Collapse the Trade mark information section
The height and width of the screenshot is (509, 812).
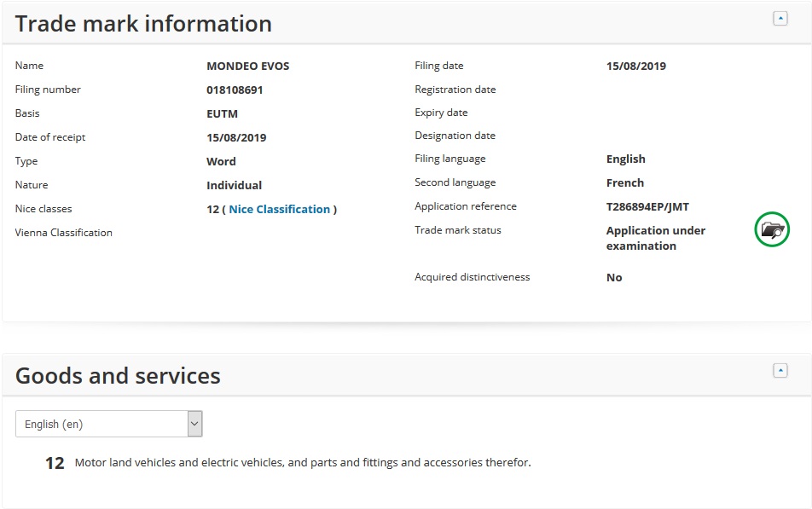(780, 19)
